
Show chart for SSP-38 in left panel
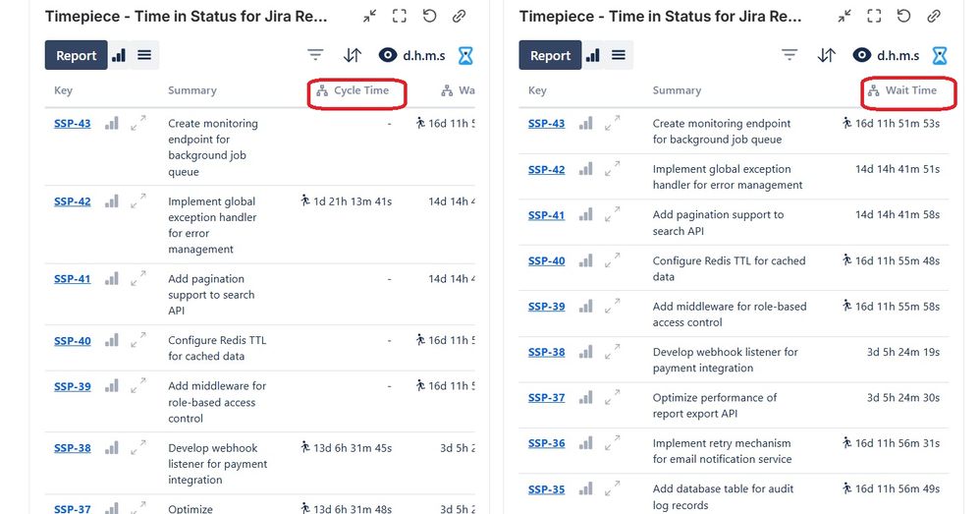(112, 448)
